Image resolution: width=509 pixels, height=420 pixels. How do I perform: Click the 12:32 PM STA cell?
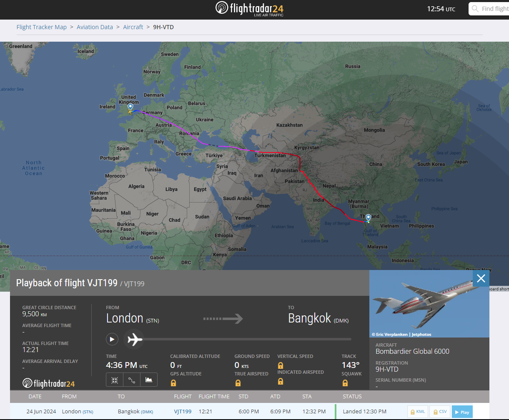pos(314,412)
